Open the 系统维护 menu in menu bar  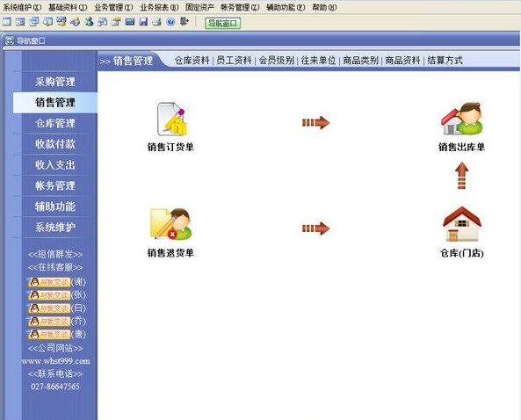[x=22, y=7]
